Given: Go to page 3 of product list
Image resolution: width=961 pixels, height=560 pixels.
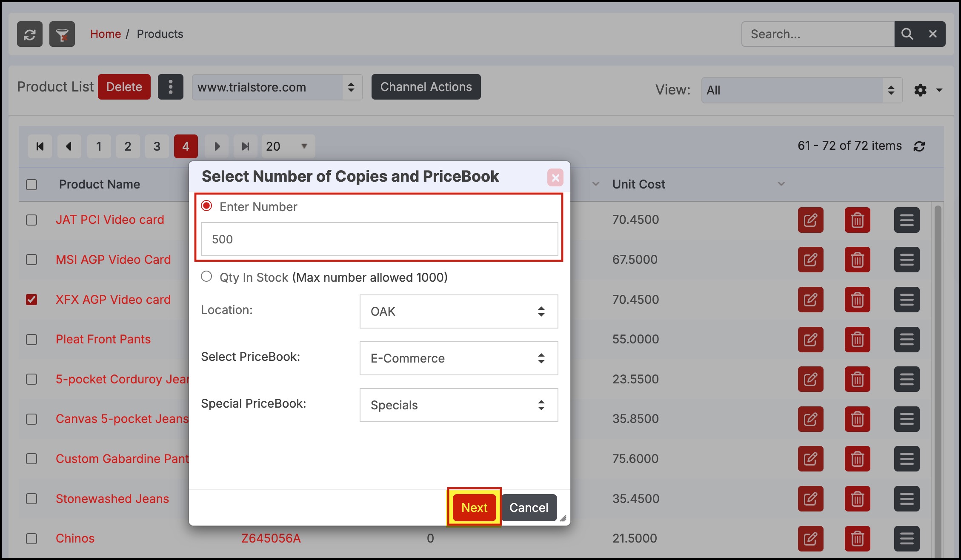Looking at the screenshot, I should pyautogui.click(x=157, y=146).
